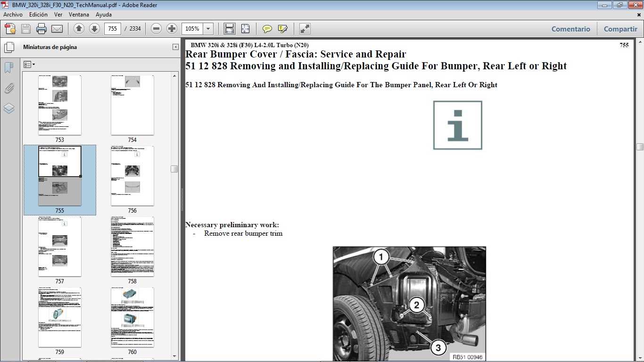Screen dimensions: 644x362
Task: Open the zoom level dropdown arrow
Action: pyautogui.click(x=208, y=29)
